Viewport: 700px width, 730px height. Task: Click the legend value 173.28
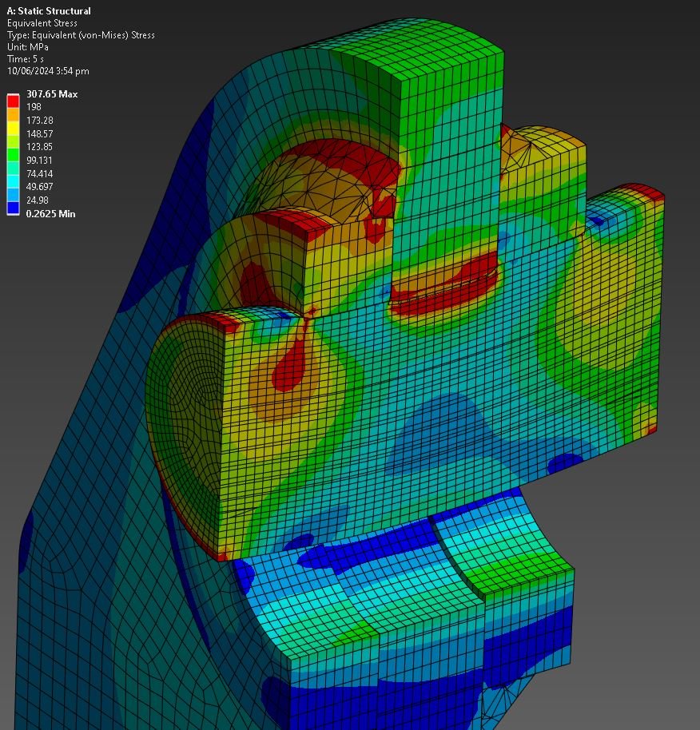[40, 121]
